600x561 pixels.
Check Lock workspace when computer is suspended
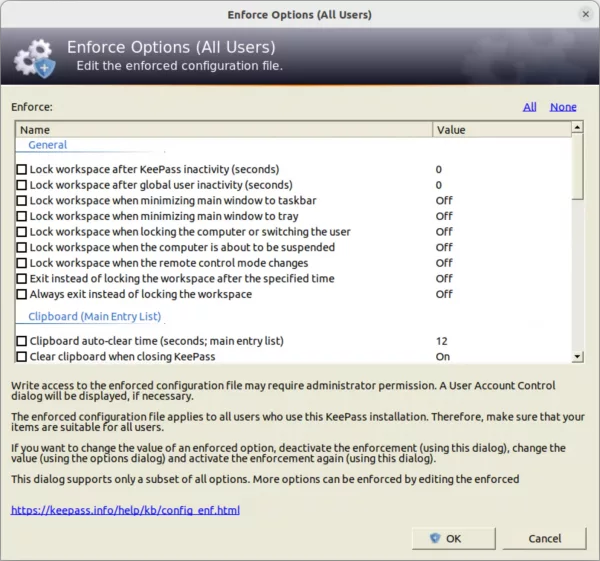tap(22, 247)
